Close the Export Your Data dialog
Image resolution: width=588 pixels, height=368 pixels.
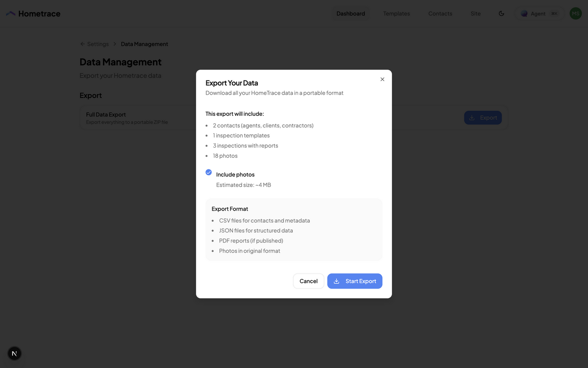(x=382, y=79)
